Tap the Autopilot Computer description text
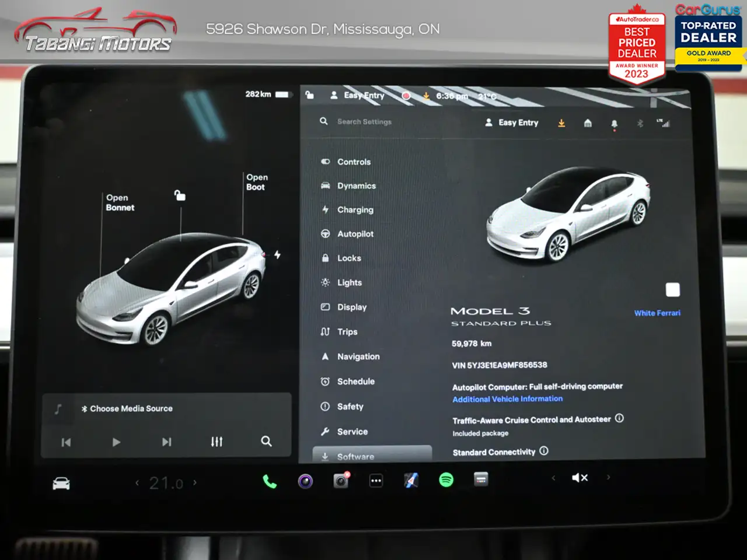 [x=537, y=387]
